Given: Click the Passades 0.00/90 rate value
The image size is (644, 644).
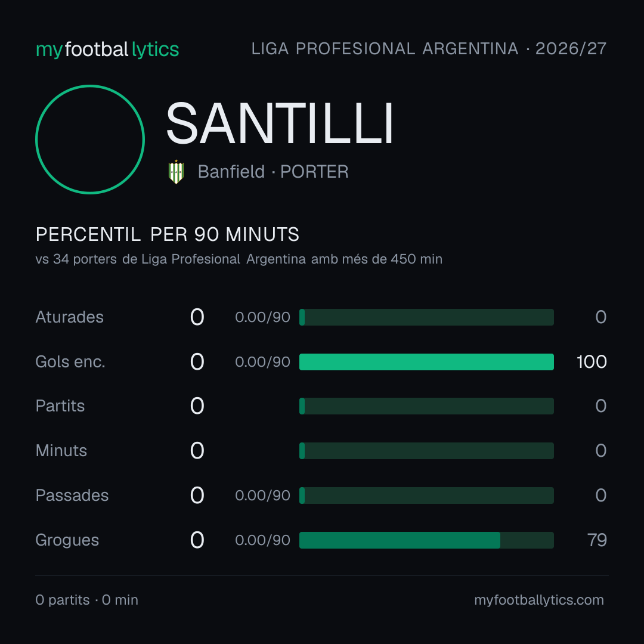Looking at the screenshot, I should (x=262, y=496).
